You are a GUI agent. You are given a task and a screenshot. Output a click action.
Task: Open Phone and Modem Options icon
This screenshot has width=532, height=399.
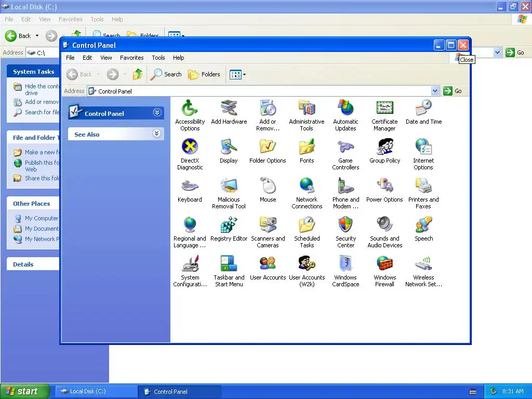(345, 186)
